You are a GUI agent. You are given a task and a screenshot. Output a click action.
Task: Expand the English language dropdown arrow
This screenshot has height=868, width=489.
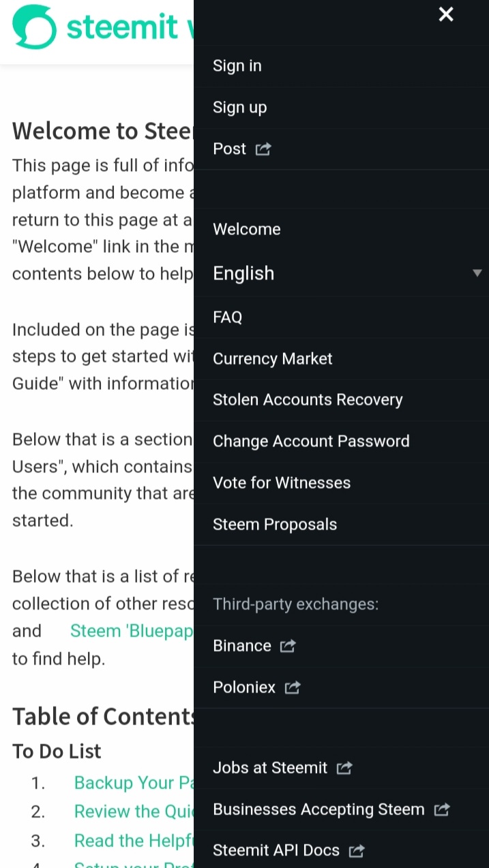pyautogui.click(x=477, y=273)
